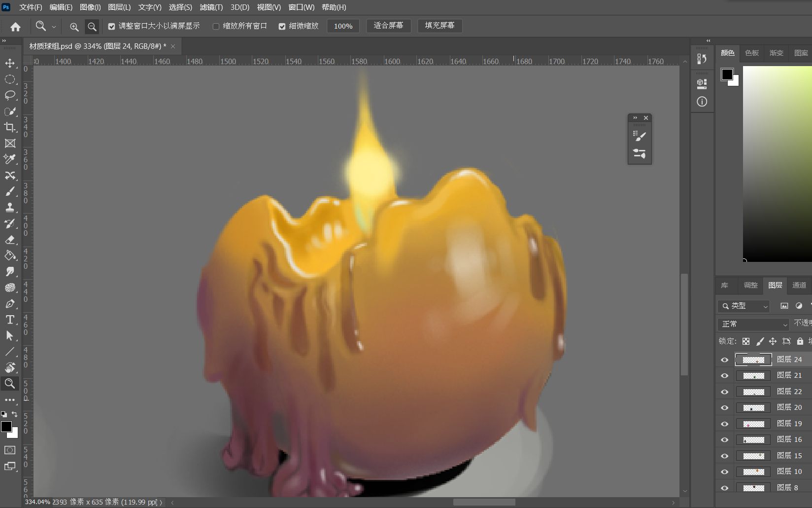Hide 图层 21 using eye icon

tap(724, 376)
